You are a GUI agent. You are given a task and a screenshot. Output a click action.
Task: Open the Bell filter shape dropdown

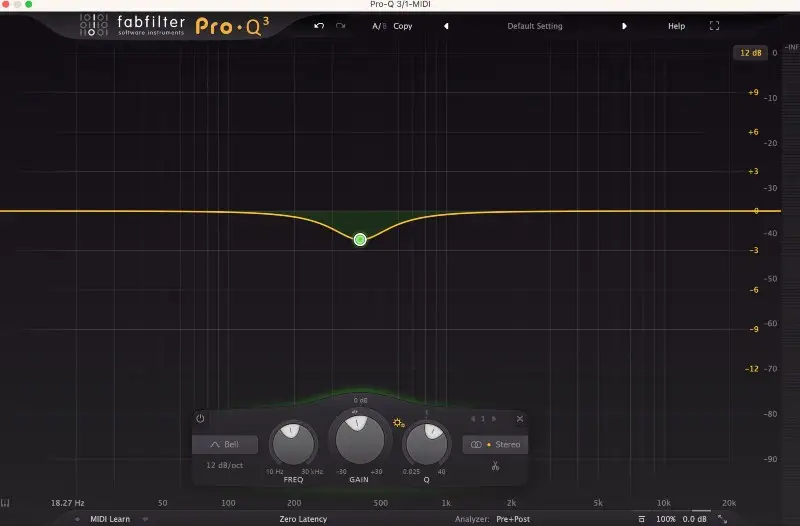[225, 444]
